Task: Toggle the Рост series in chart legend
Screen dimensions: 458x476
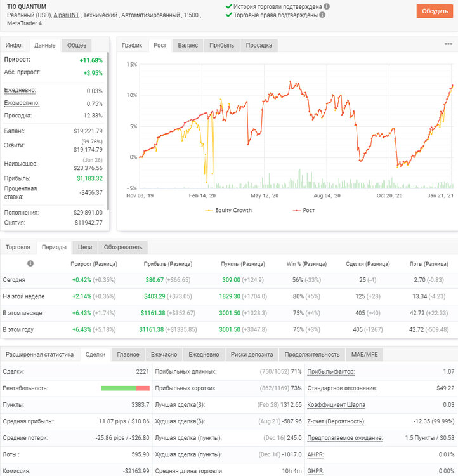Action: click(x=304, y=210)
